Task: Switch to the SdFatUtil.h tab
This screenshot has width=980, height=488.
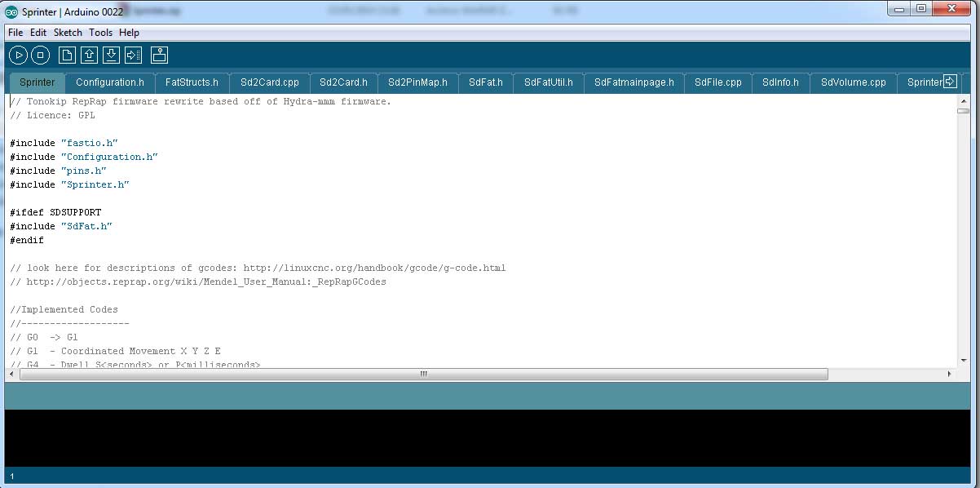Action: 549,82
